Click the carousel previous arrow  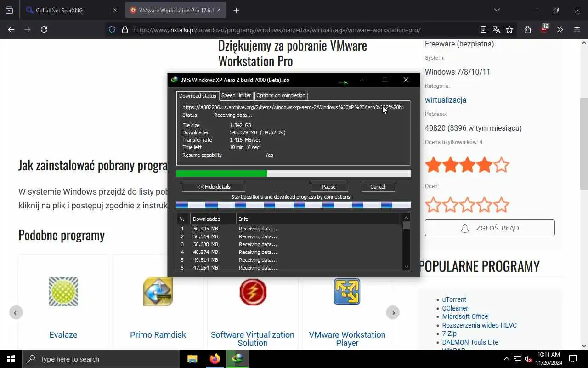[16, 313]
